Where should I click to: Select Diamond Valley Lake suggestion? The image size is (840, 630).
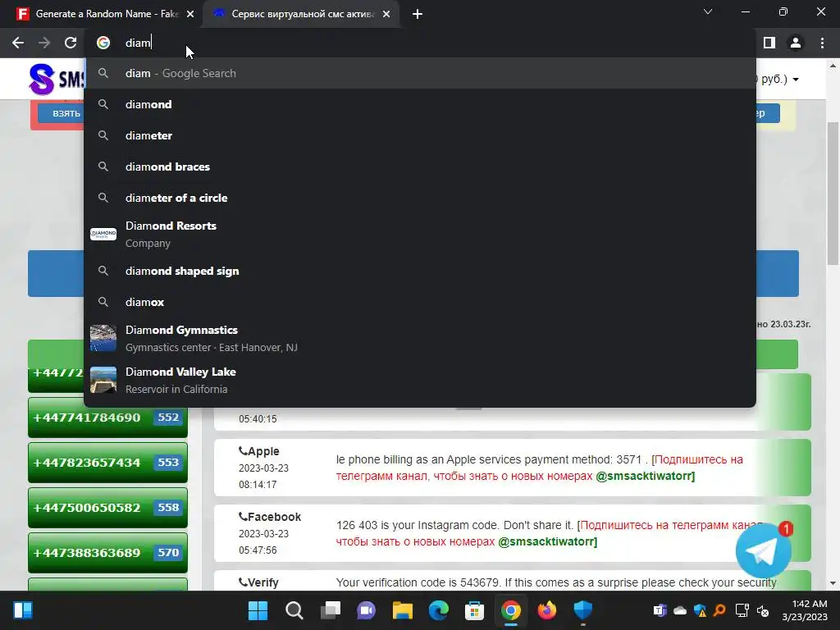[x=420, y=380]
